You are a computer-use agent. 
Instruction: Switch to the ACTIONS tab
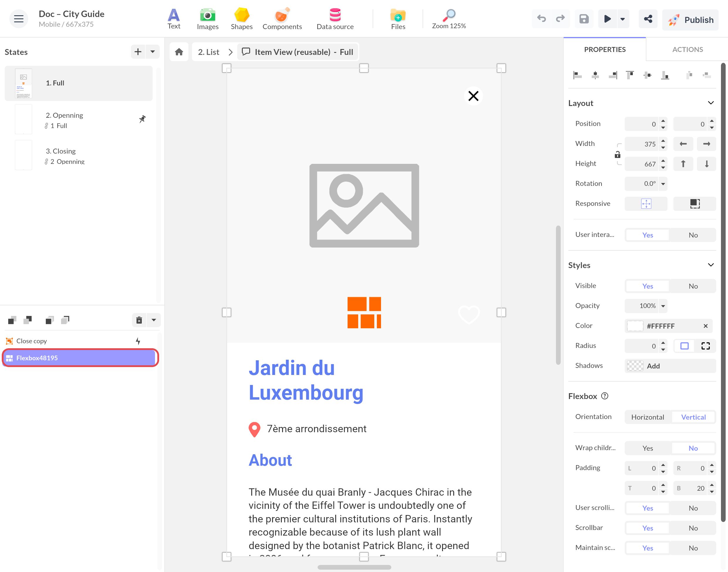(x=687, y=49)
